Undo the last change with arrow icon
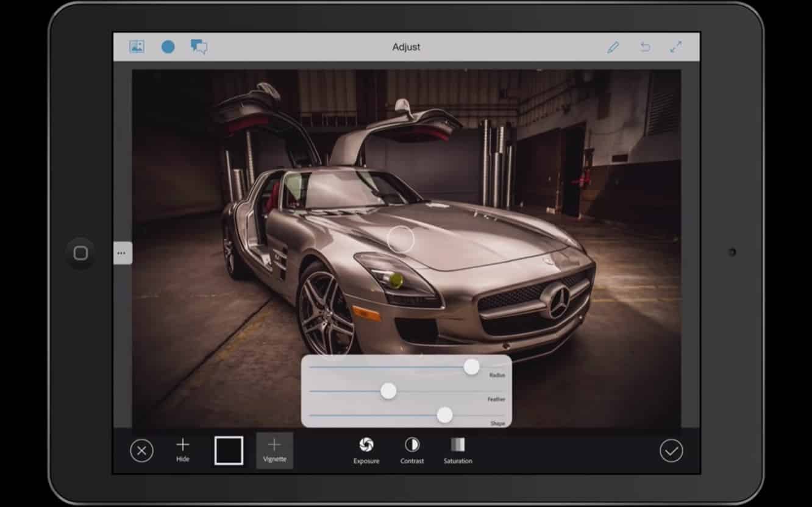Image resolution: width=812 pixels, height=507 pixels. (645, 47)
